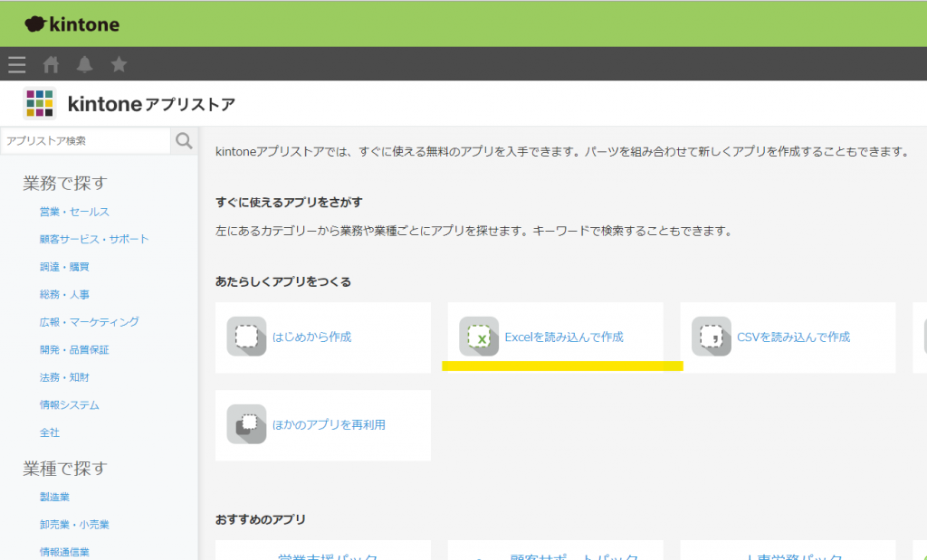Open the はじめから作成 link
The image size is (927, 560).
311,337
